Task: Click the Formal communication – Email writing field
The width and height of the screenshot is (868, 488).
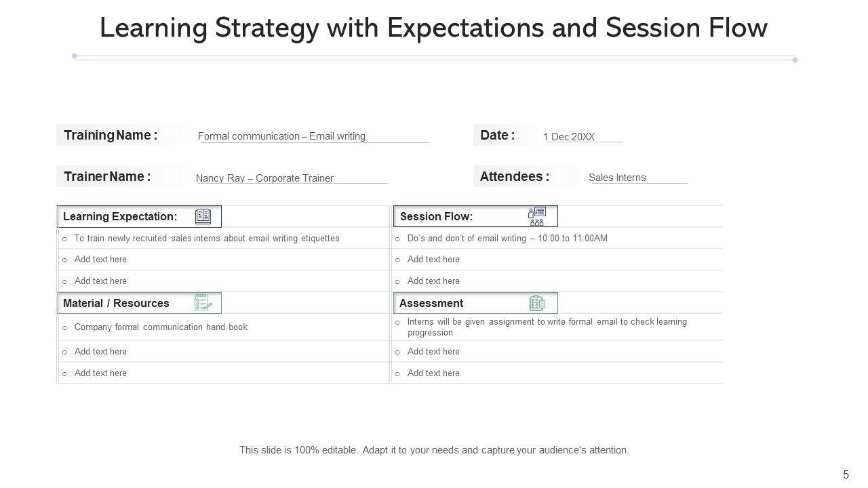Action: [281, 136]
